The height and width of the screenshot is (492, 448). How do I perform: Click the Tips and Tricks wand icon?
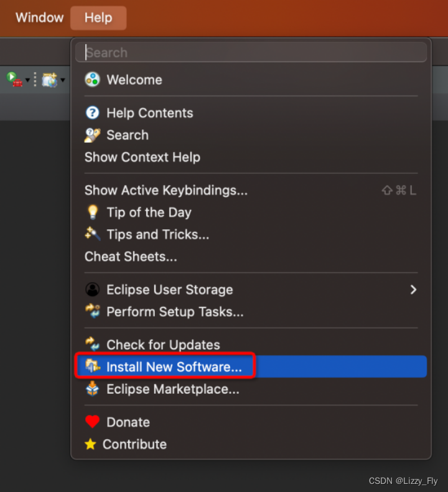(93, 234)
